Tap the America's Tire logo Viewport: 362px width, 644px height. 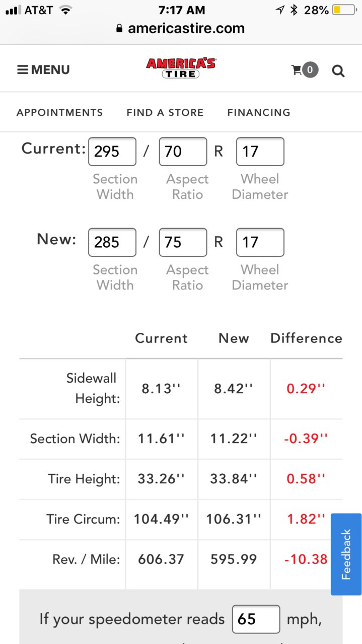181,68
